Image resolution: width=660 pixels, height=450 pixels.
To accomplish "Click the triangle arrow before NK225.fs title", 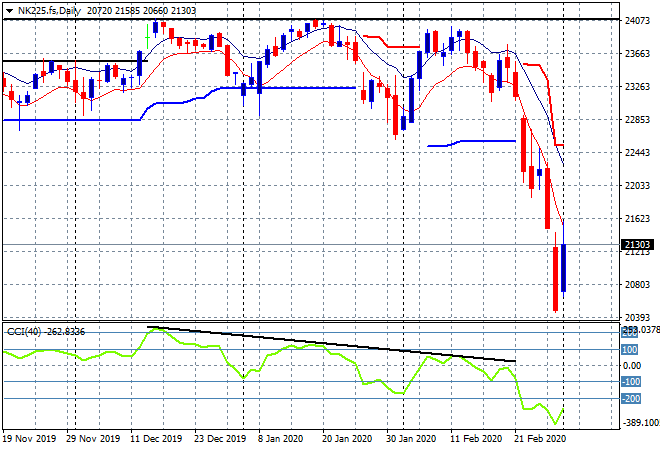I will coord(9,11).
